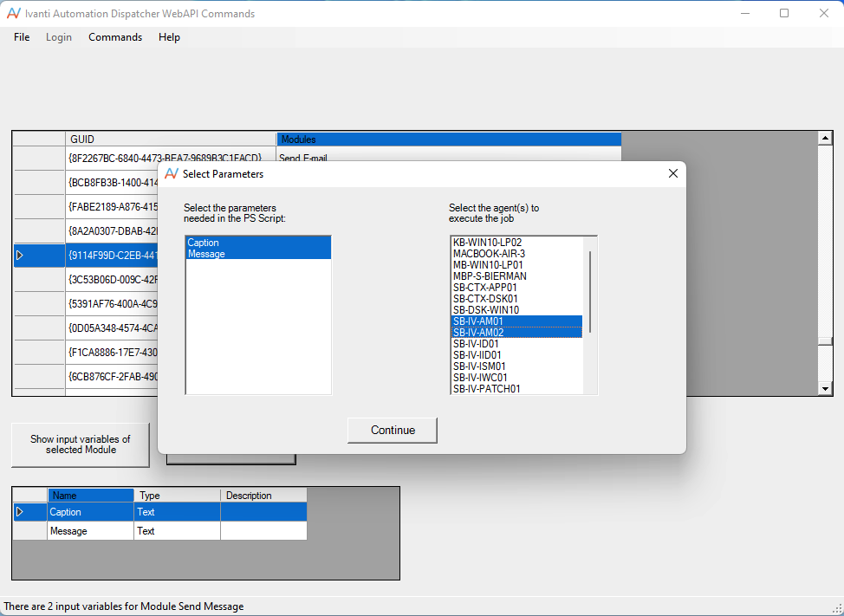Select the Message parameter in the dialog list
The width and height of the screenshot is (844, 616).
(258, 254)
